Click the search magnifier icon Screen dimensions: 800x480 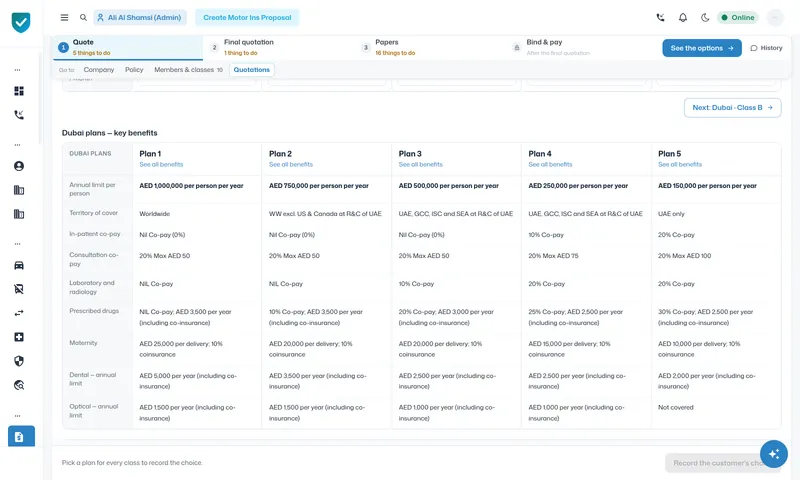coord(83,17)
